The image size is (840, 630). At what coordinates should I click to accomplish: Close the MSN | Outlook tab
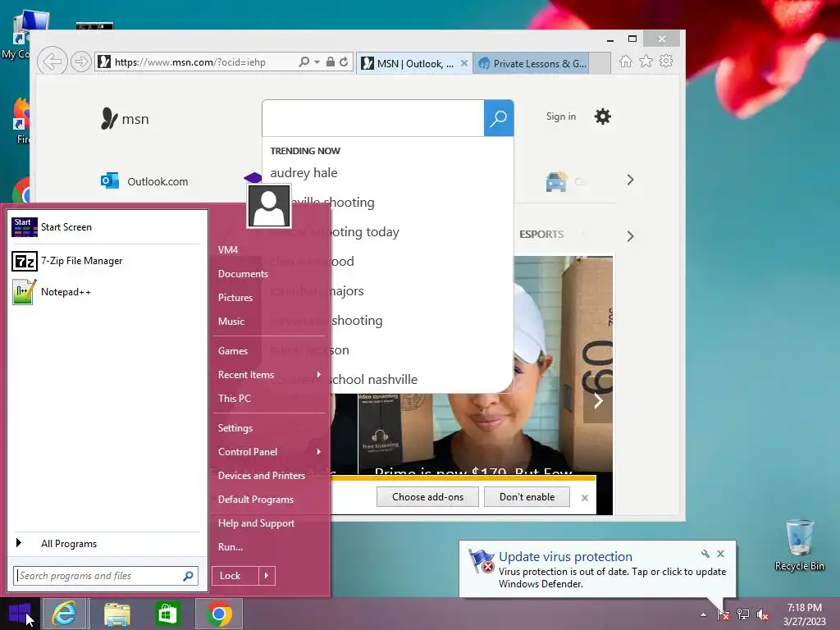pyautogui.click(x=464, y=63)
